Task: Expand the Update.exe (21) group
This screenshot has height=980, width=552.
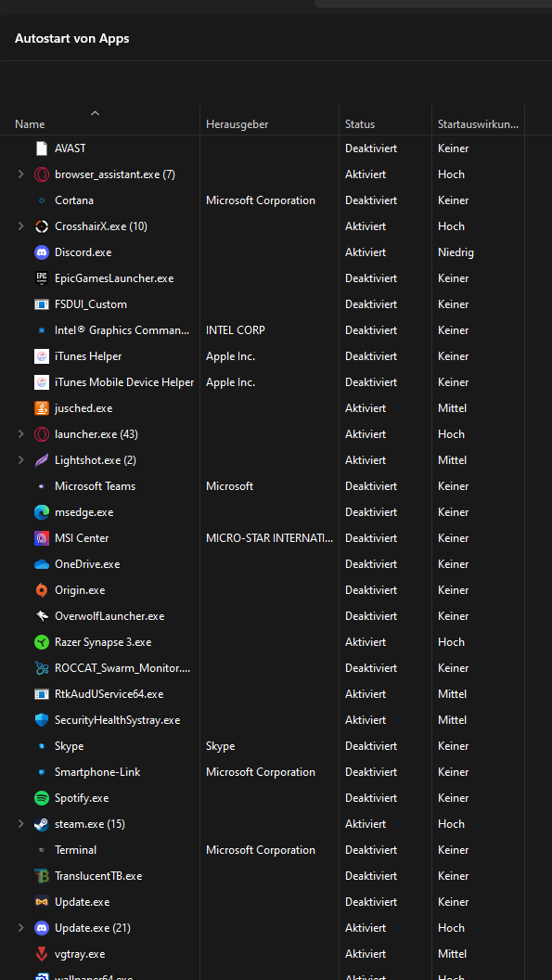Action: (x=21, y=927)
